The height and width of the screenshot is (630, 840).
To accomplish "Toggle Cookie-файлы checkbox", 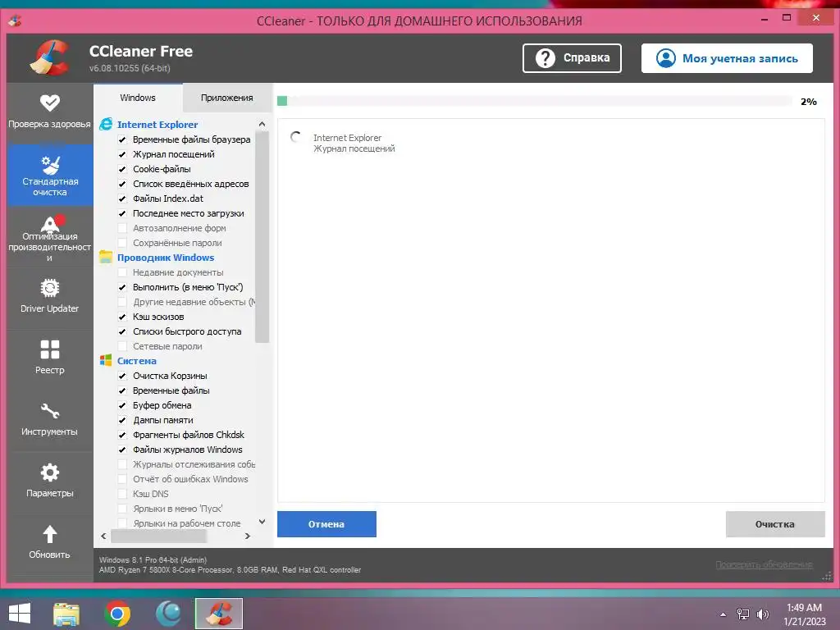I will tap(122, 169).
